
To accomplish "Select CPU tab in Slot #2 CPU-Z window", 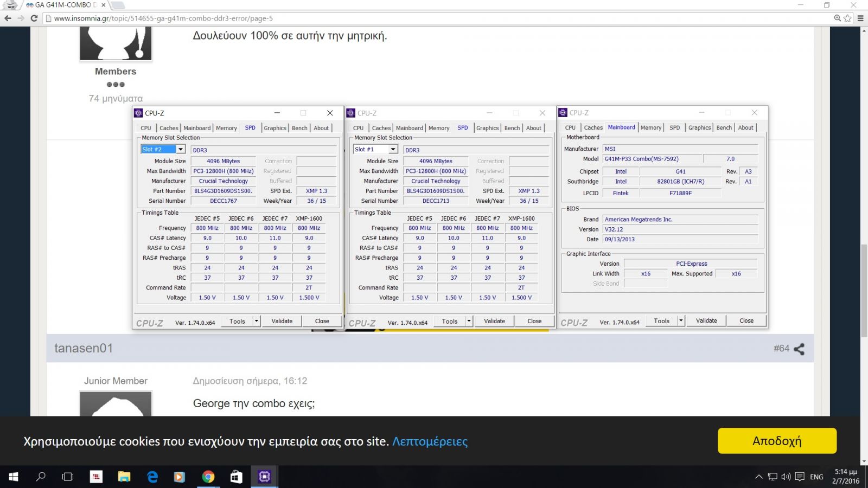I will click(x=146, y=128).
